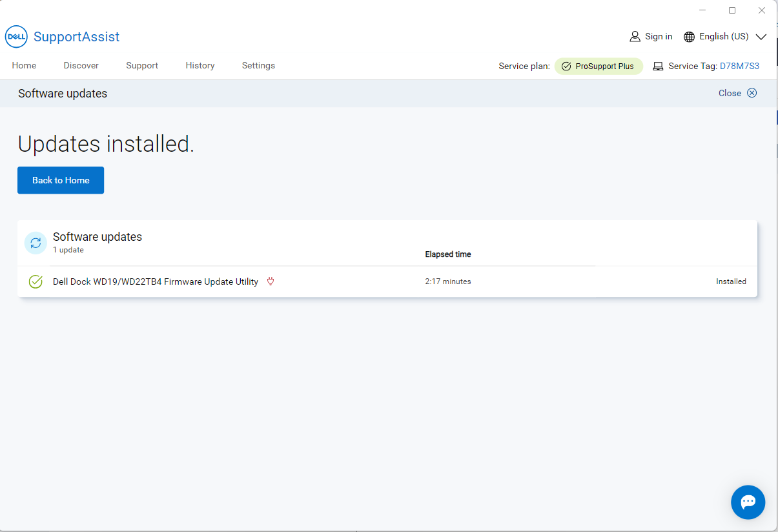Click the green checkmark beside Dell Dock update
778x532 pixels.
[x=36, y=281]
